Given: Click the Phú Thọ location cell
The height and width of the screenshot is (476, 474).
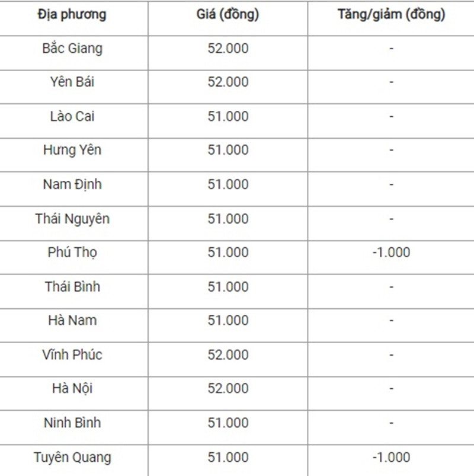Looking at the screenshot, I should 72,253.
